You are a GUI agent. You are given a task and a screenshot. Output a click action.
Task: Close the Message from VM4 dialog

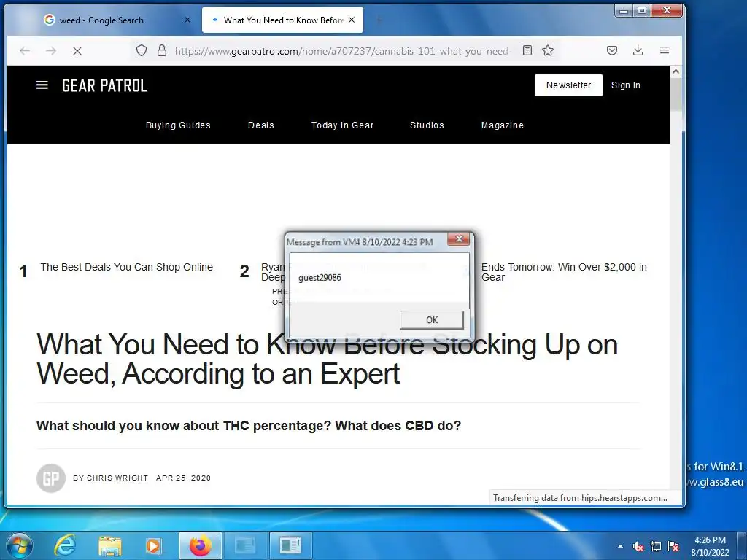(x=459, y=239)
